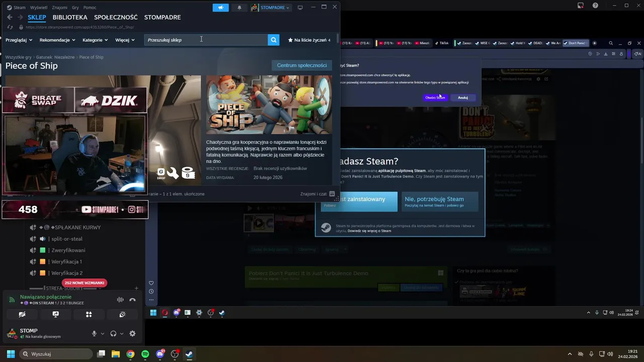
Task: Select SKLEP tab in Steam
Action: click(x=37, y=17)
